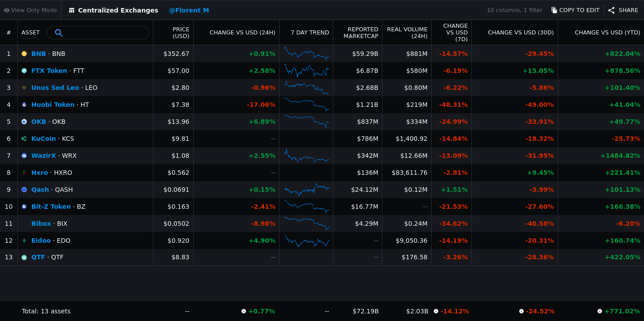
Task: Sort by Price (USD) column header
Action: 181,33
